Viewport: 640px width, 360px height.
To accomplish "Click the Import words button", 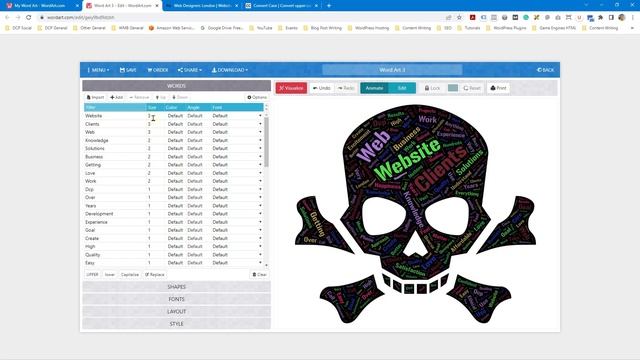I will coord(95,98).
